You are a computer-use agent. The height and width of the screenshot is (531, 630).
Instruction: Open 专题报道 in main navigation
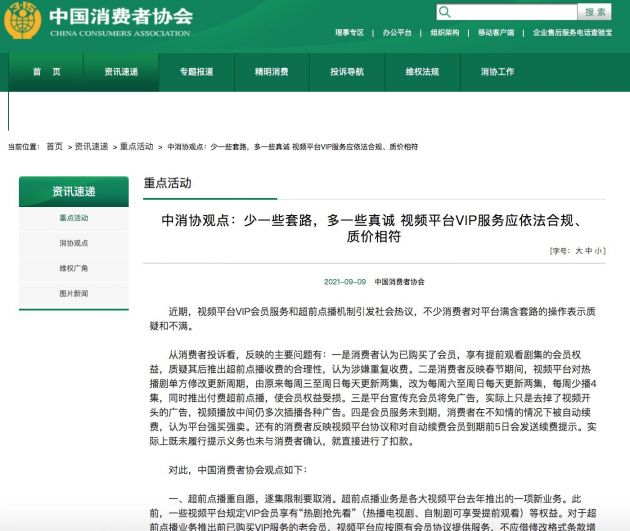pos(196,72)
